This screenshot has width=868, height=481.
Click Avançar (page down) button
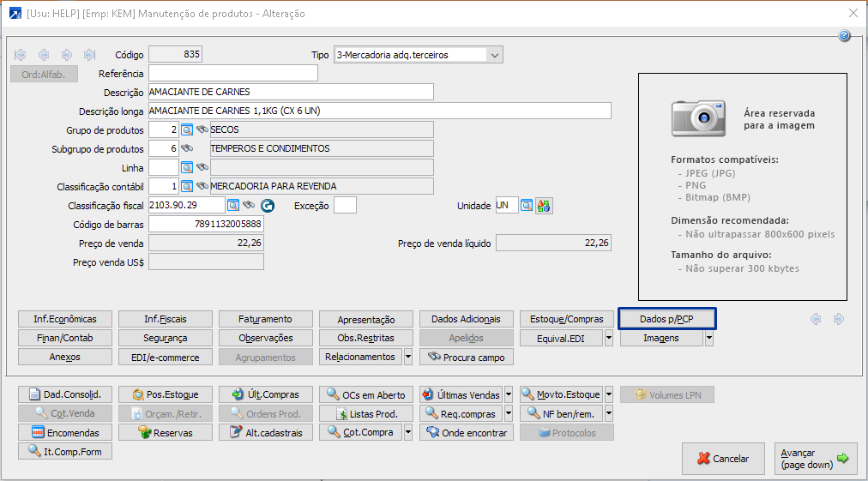point(816,459)
